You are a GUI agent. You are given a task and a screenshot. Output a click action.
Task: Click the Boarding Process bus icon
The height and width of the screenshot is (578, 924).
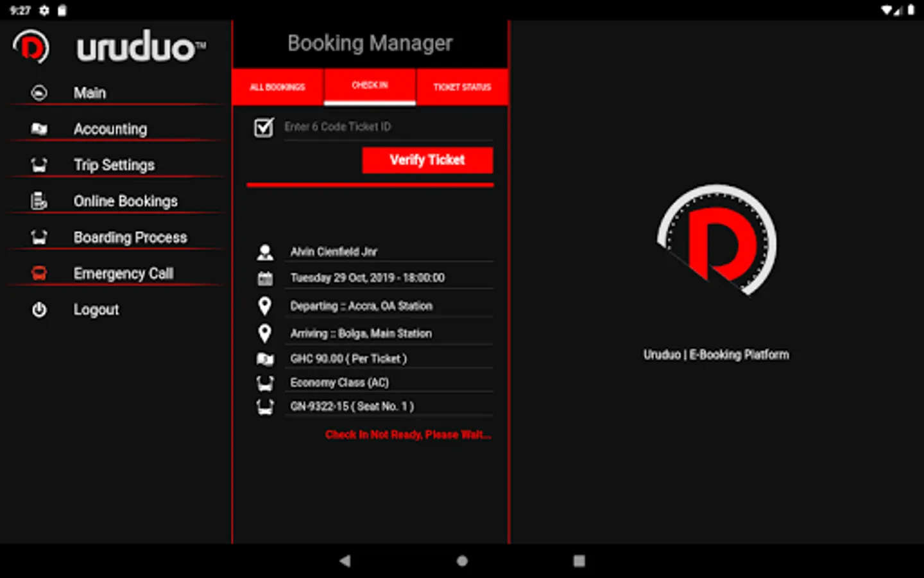[x=39, y=238]
